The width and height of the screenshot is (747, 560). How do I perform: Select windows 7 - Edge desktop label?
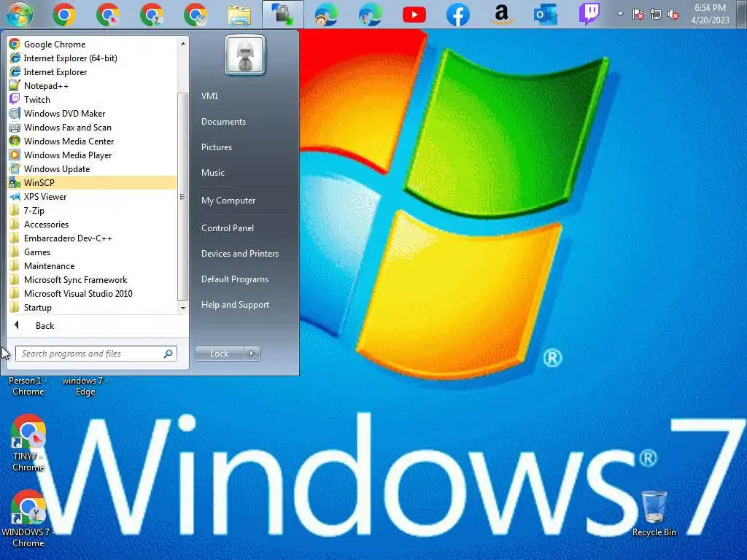click(x=85, y=386)
